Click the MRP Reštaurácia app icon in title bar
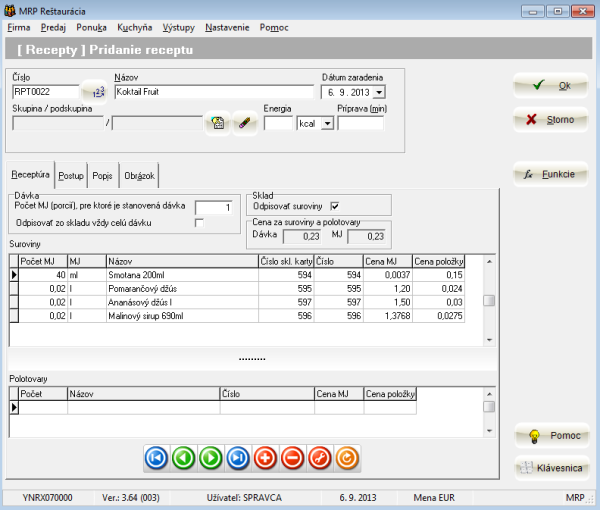 pyautogui.click(x=10, y=11)
